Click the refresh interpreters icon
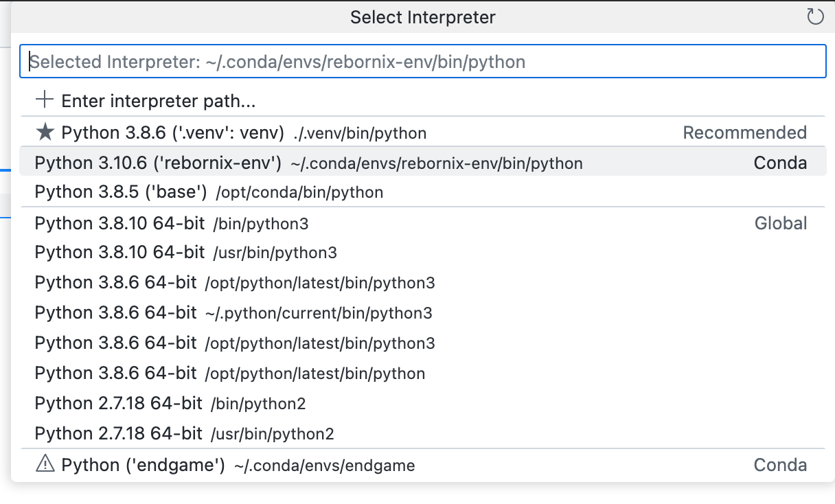Image resolution: width=835 pixels, height=504 pixels. (816, 17)
